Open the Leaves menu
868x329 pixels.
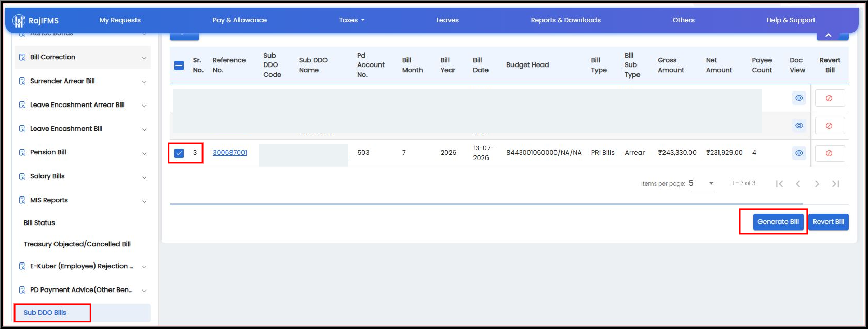coord(447,20)
